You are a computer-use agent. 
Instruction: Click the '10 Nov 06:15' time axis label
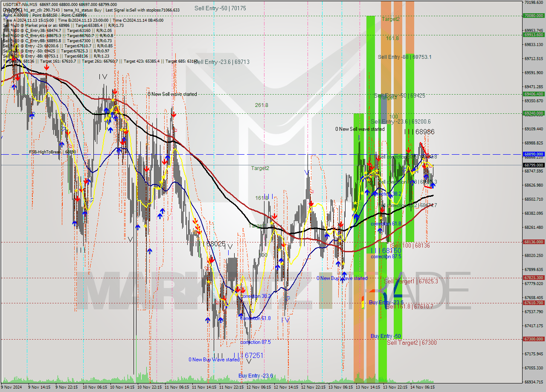coord(95,387)
